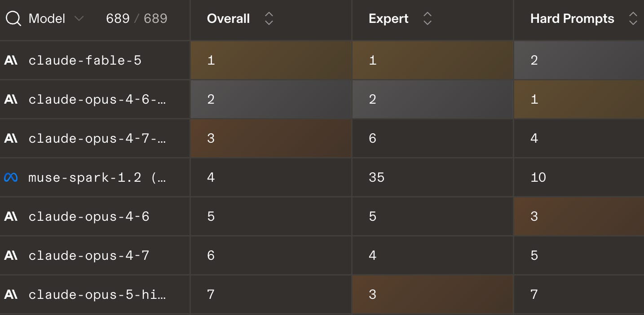Click the Expert column header label
Image resolution: width=644 pixels, height=315 pixels.
[388, 19]
